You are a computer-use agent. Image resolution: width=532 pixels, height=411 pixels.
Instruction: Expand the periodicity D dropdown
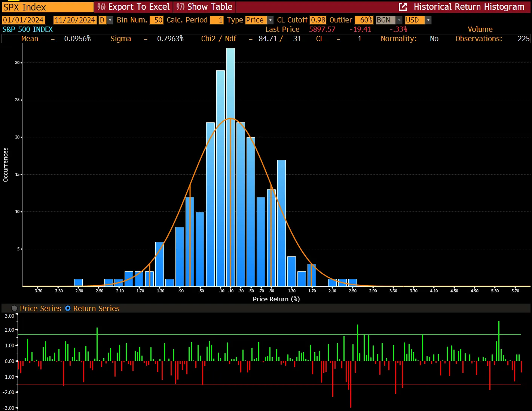click(110, 20)
